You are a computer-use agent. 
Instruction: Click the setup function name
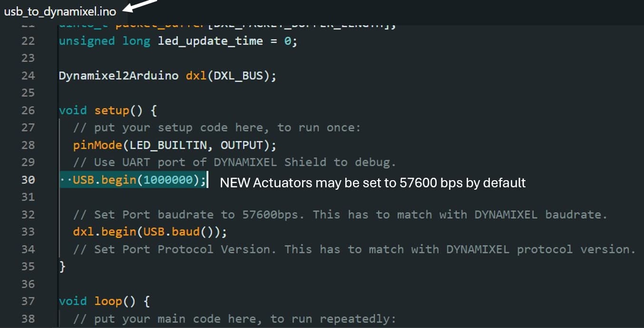point(112,111)
